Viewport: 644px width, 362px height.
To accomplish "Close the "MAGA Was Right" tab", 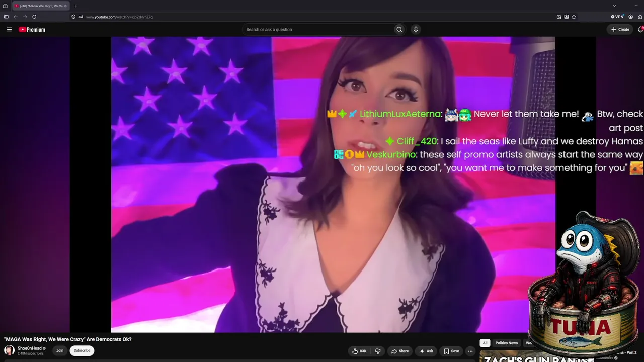I will coord(65,6).
